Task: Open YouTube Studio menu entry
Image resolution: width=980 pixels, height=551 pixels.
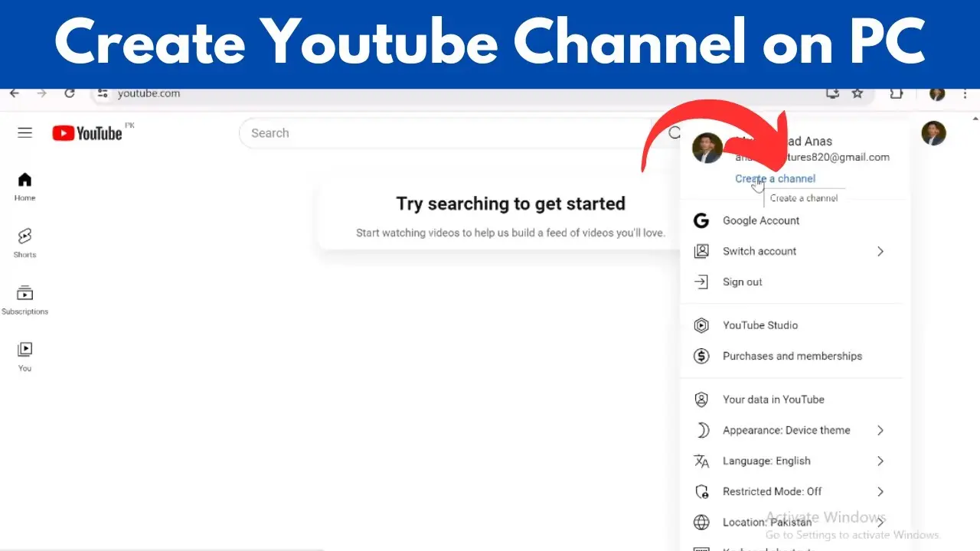Action: pos(791,325)
